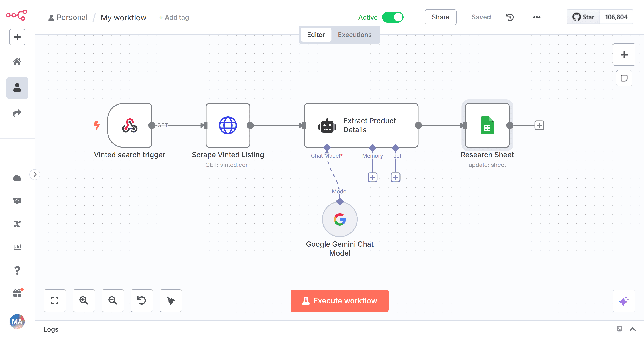Click the update: sheet subtitle
Viewport: 644px width, 338px height.
point(487,165)
